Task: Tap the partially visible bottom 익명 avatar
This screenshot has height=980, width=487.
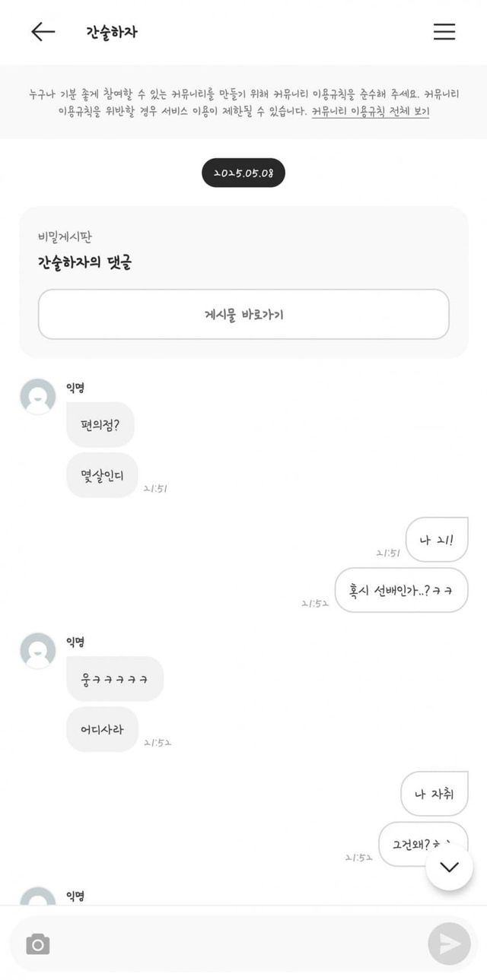Action: tap(38, 896)
